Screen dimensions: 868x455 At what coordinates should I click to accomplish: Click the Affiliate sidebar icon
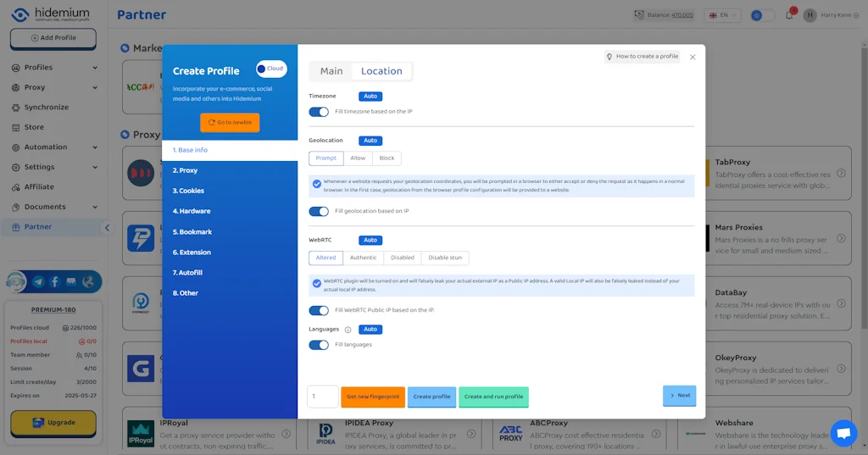pos(15,187)
